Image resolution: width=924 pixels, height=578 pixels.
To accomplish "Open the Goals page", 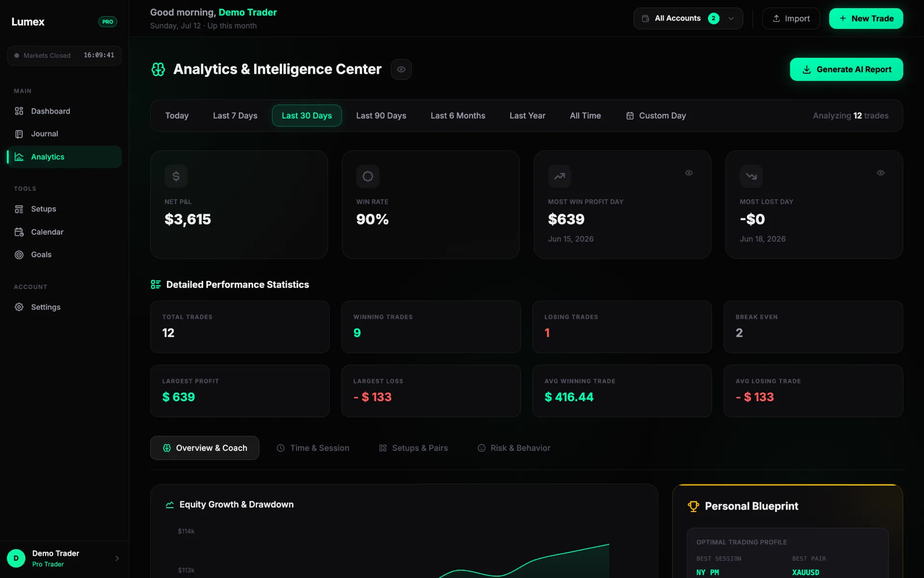I will [64, 255].
